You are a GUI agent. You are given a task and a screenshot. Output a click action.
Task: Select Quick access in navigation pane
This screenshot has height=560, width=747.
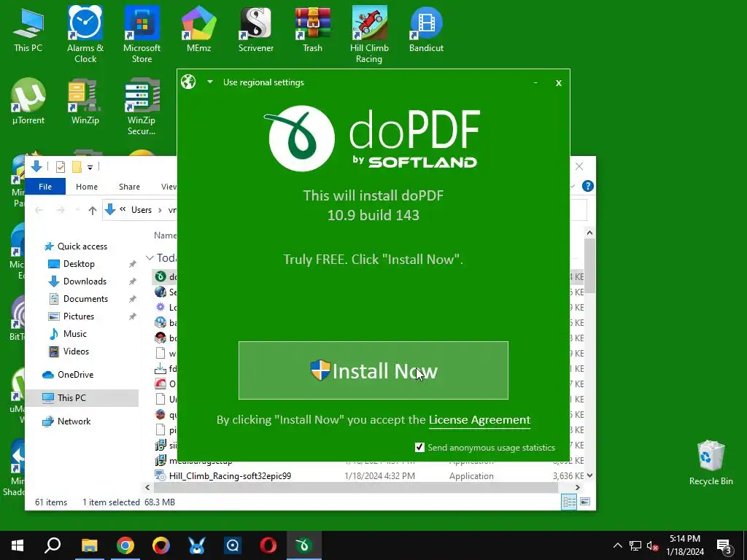coord(82,246)
